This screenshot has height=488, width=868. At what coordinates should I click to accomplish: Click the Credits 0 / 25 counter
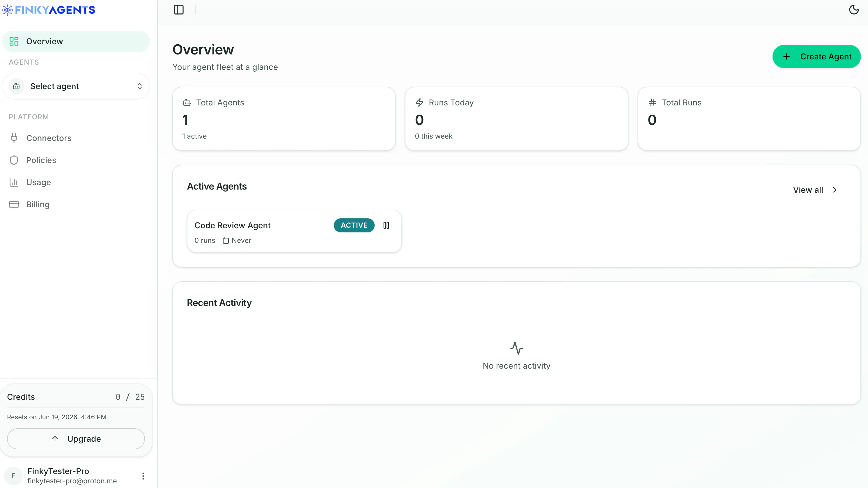(x=130, y=397)
